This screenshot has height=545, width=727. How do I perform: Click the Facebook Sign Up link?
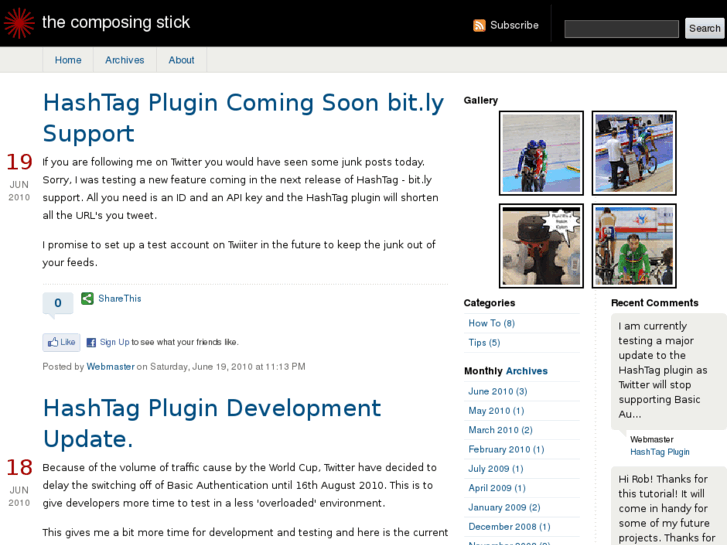[115, 342]
